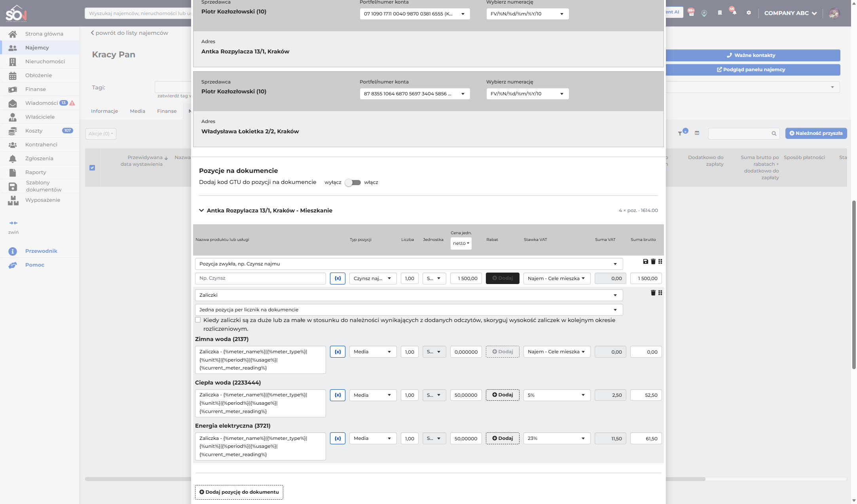This screenshot has height=504, width=857.
Task: Click the 'Np. Czynsz' name input field
Action: pyautogui.click(x=260, y=279)
